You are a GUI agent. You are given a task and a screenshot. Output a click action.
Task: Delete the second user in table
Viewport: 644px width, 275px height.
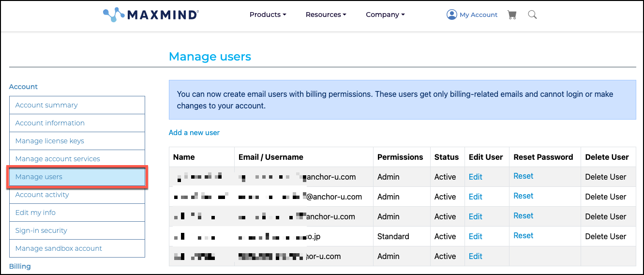[x=605, y=197]
